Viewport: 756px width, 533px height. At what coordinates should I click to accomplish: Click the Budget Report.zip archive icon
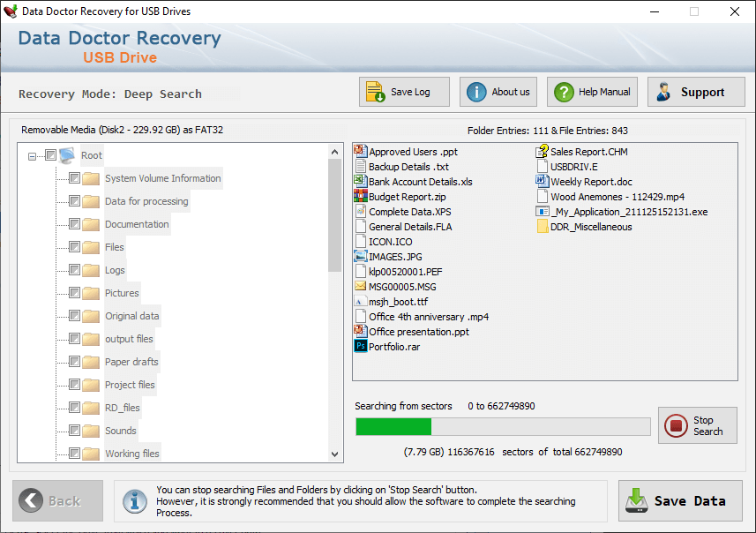pos(360,196)
